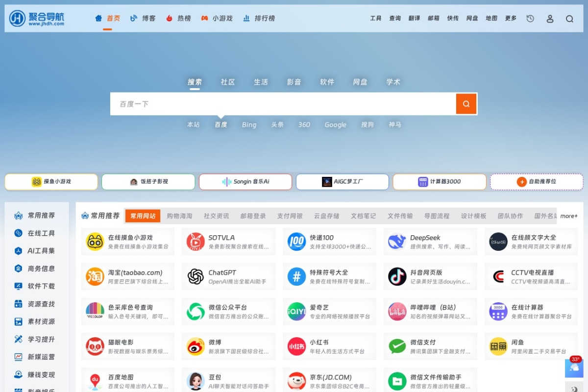The height and width of the screenshot is (392, 588).
Task: Switch search category to 社区
Action: 228,82
